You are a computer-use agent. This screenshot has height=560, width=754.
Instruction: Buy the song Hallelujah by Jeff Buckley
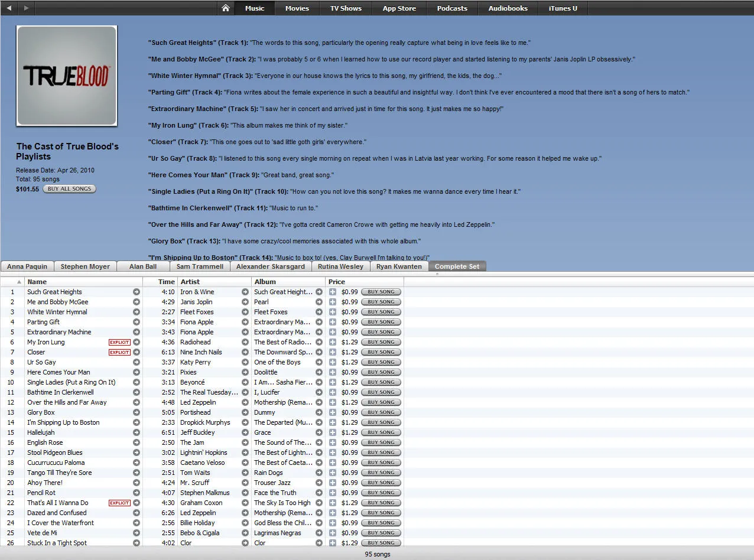(381, 432)
